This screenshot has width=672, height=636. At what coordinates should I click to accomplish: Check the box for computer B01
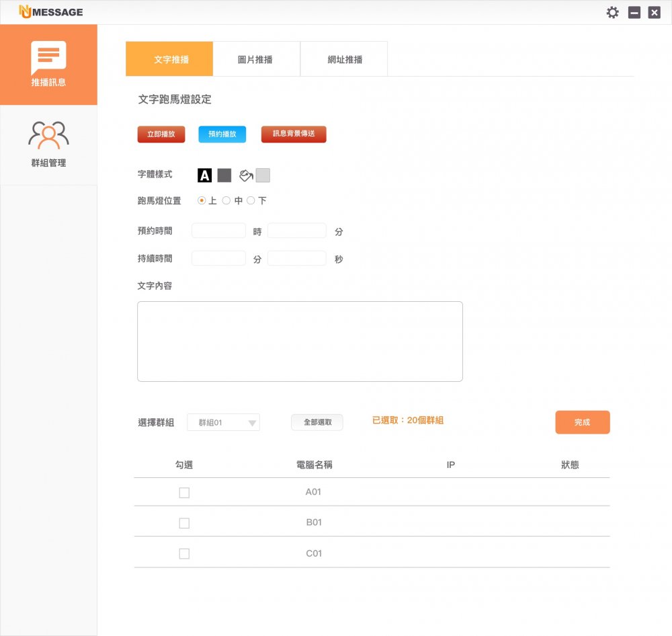coord(184,523)
